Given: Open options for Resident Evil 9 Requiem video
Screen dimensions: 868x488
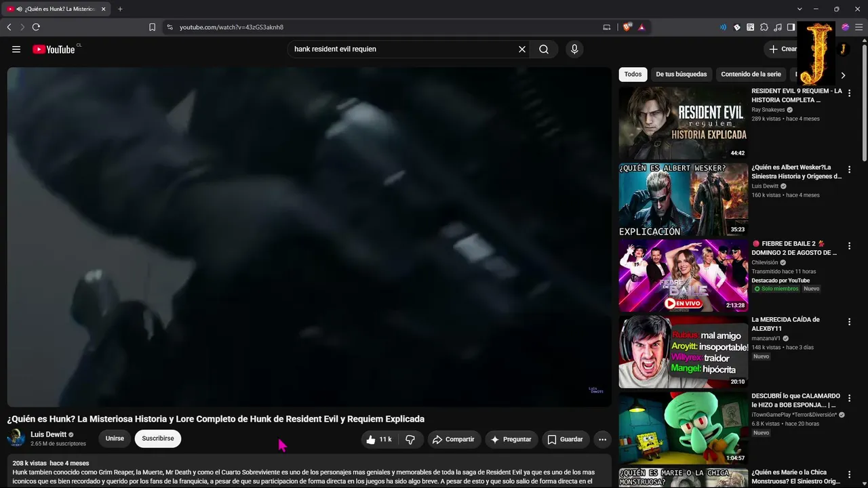Looking at the screenshot, I should (x=849, y=94).
